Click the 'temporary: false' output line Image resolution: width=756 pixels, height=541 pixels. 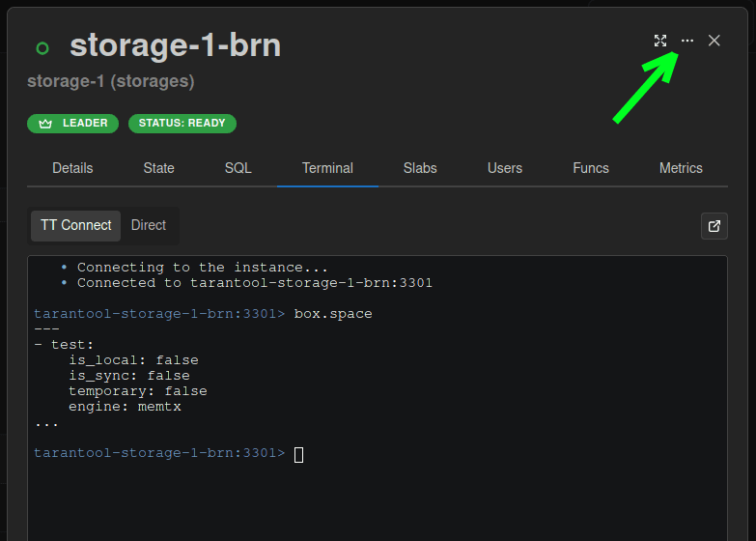point(138,391)
